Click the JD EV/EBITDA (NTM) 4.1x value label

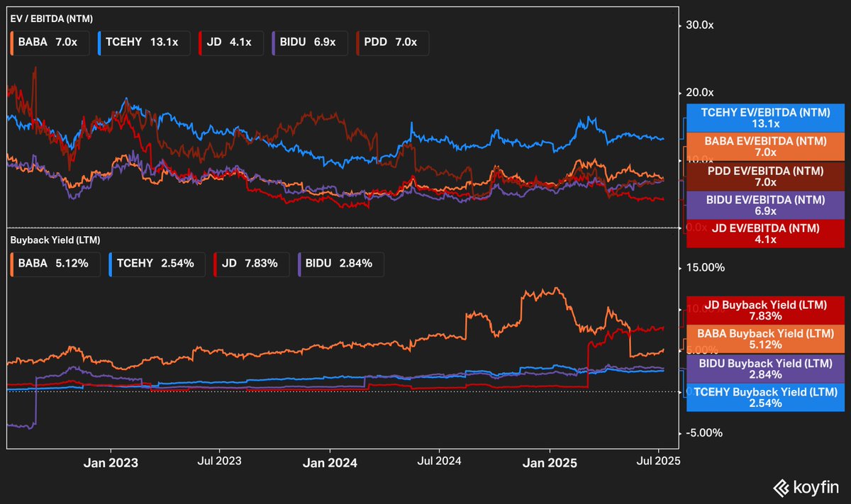coord(766,234)
